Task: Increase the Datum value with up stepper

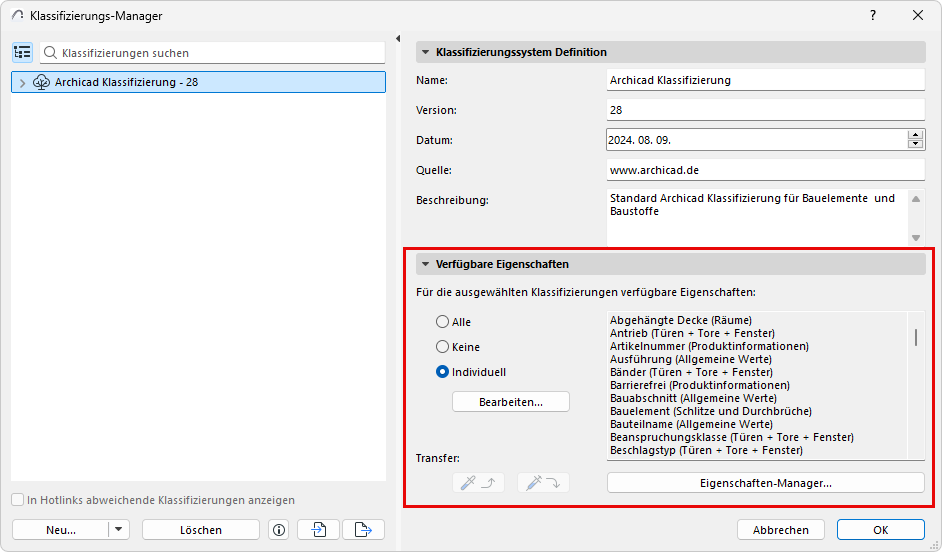Action: (916, 135)
